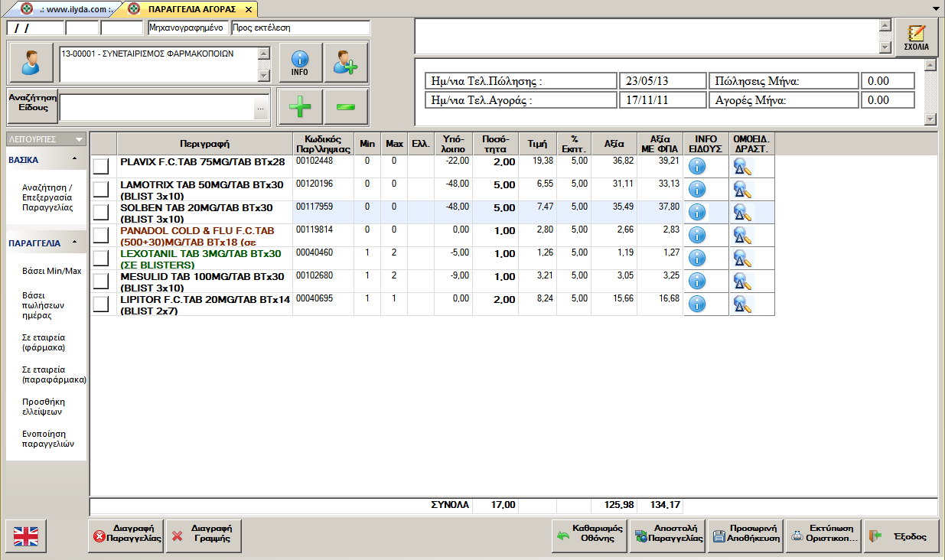Screen dimensions: 945x560
Task: Open item info for LAMOTRIX row
Action: click(697, 190)
